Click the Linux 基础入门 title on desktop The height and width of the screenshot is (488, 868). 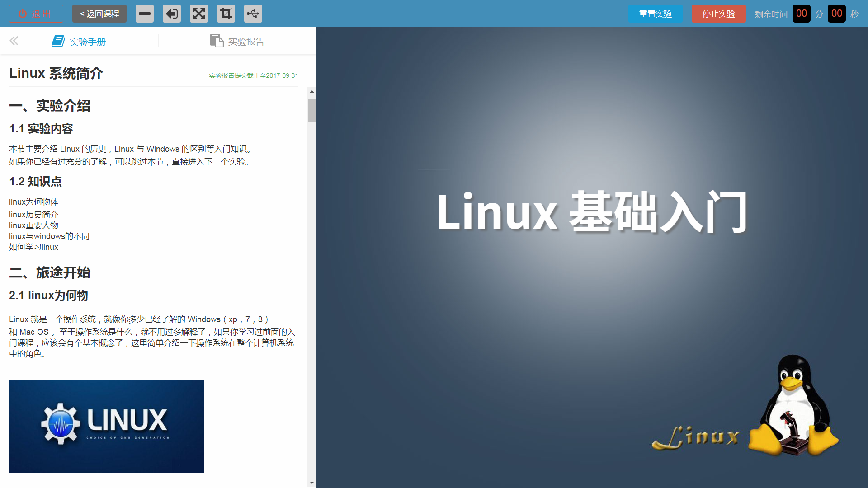pos(592,212)
